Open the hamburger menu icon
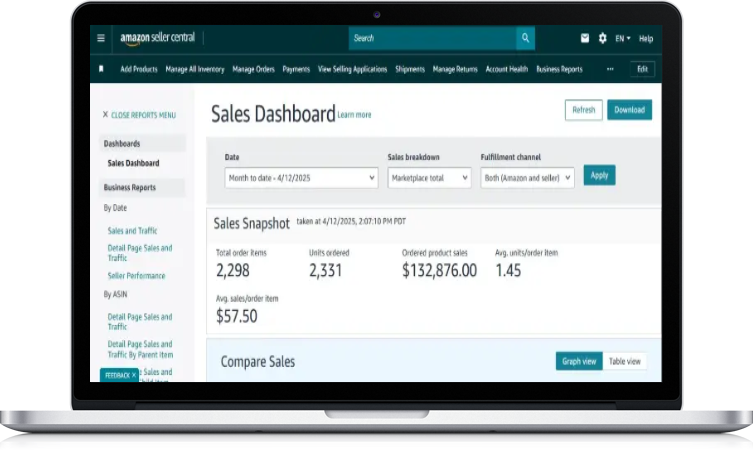The image size is (753, 450). pos(101,38)
